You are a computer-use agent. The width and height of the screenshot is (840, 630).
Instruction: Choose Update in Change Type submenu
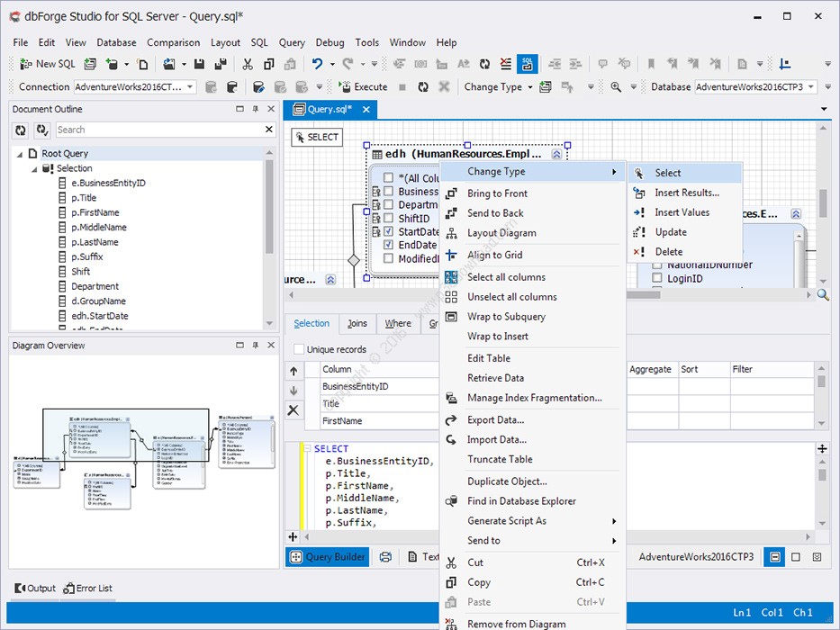click(686, 232)
